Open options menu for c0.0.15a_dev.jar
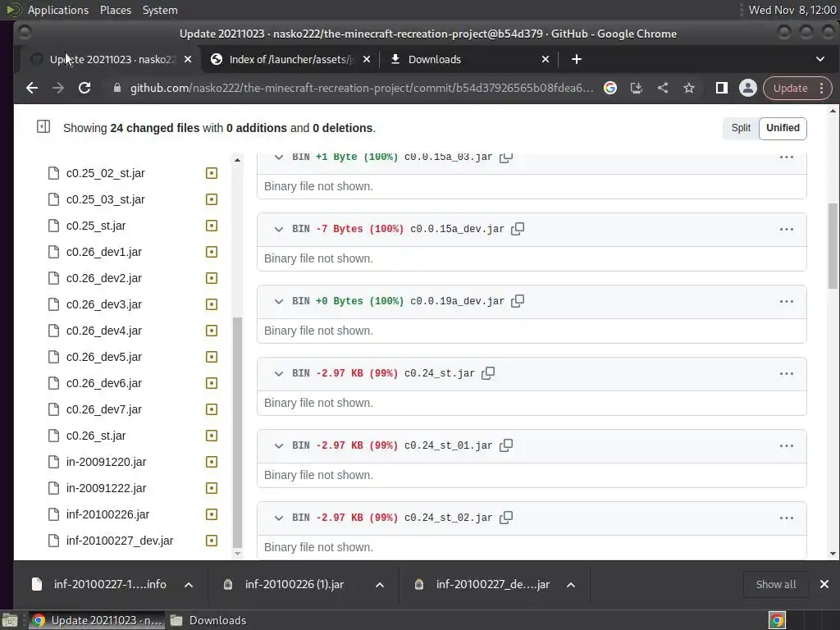 [787, 230]
